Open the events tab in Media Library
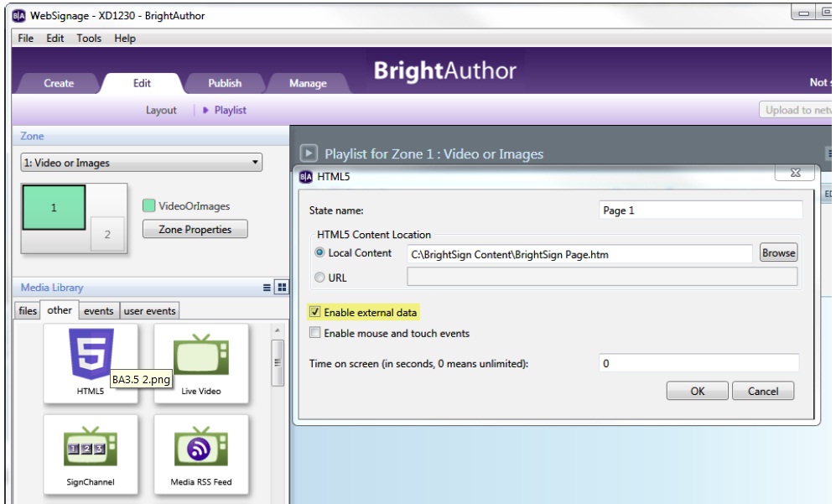 coord(98,311)
